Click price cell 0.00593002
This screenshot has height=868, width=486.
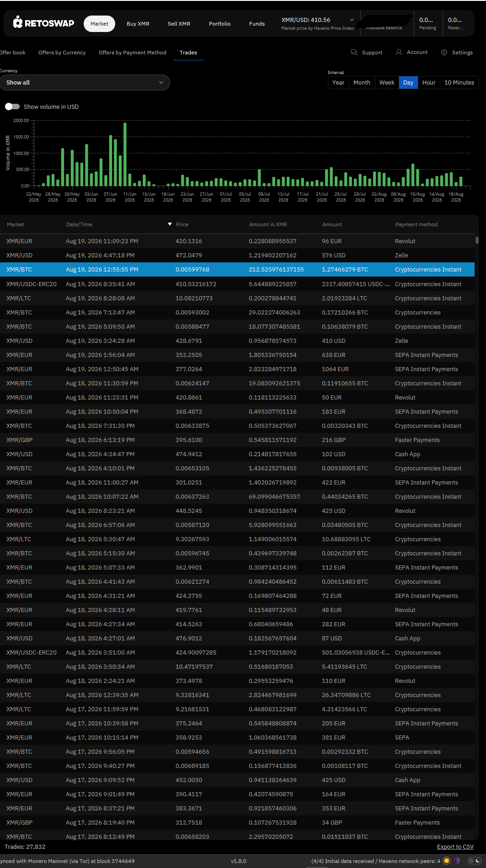point(192,312)
